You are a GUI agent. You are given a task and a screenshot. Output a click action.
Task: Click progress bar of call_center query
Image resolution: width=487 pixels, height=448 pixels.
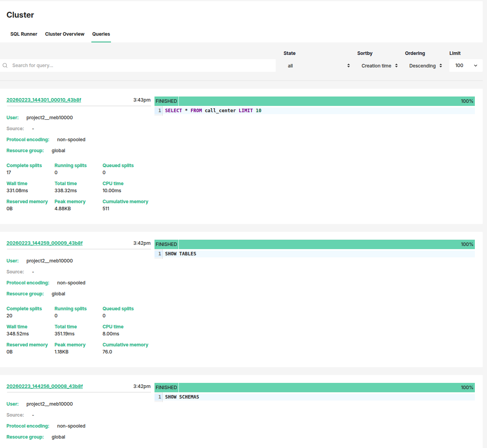click(325, 101)
